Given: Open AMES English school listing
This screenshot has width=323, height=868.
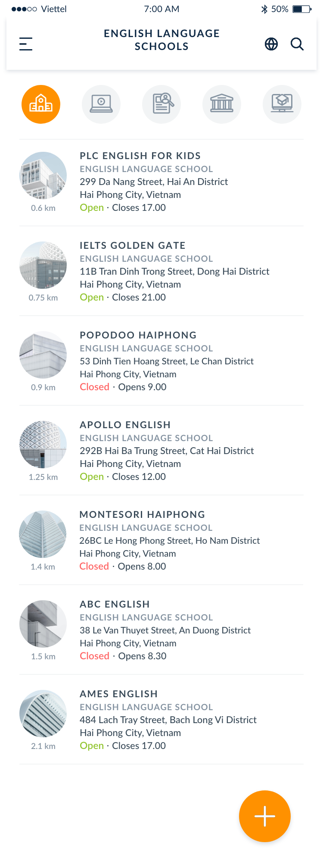Looking at the screenshot, I should (x=119, y=694).
